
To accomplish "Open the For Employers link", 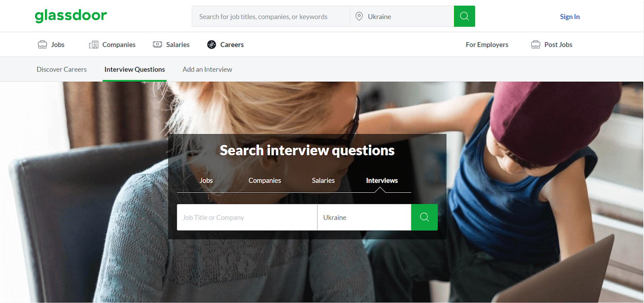I will click(x=487, y=45).
